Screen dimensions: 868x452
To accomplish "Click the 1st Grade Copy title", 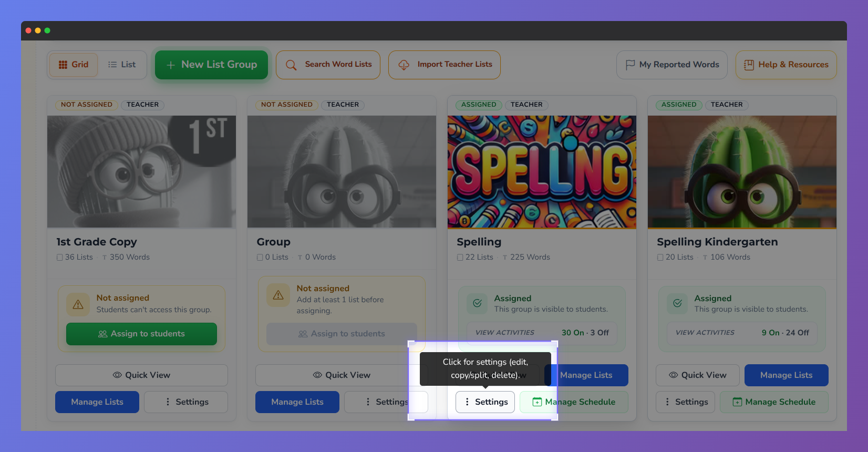I will coord(97,242).
